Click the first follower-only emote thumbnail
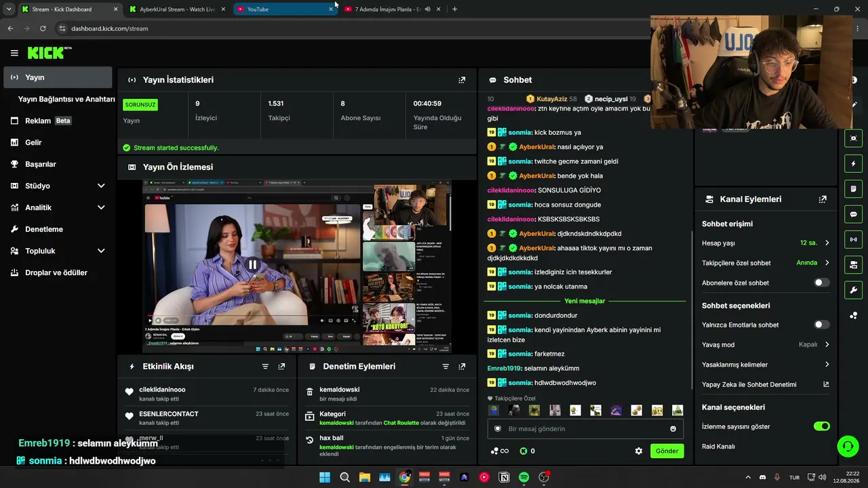 [x=494, y=410]
